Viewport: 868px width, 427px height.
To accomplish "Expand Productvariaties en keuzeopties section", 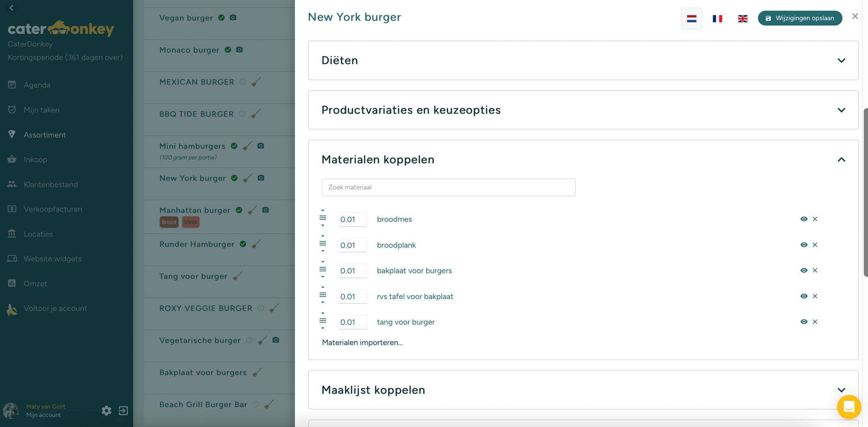I will pyautogui.click(x=841, y=110).
